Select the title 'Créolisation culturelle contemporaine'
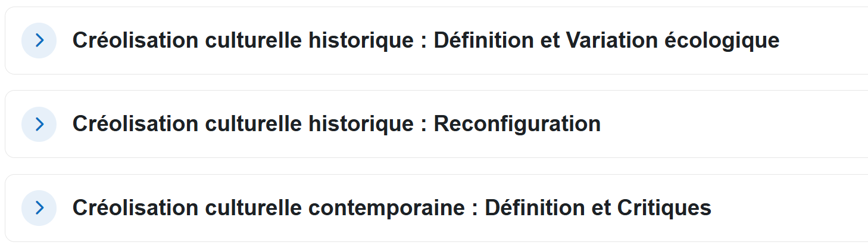Image resolution: width=868 pixels, height=248 pixels. pos(268,207)
